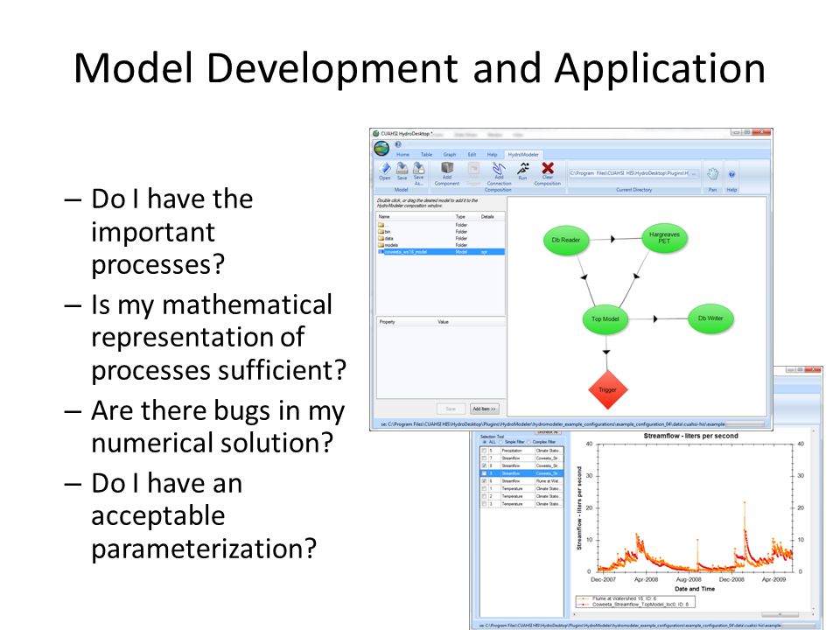This screenshot has width=840, height=630.
Task: Open the Home ribbon tab
Action: click(x=402, y=154)
